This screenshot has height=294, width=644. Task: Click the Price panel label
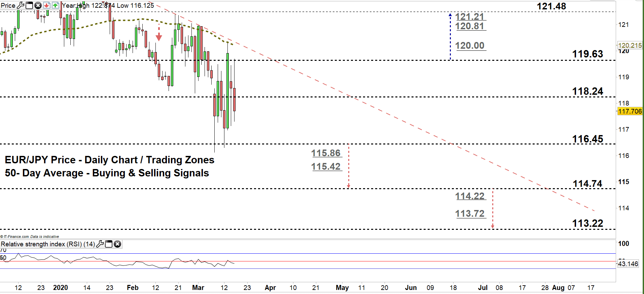click(8, 5)
